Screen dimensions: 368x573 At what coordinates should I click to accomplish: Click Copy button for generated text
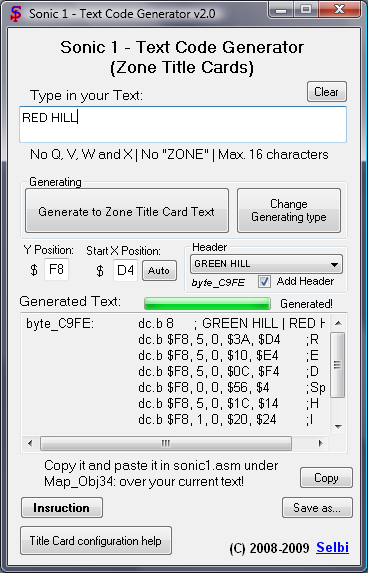(326, 478)
